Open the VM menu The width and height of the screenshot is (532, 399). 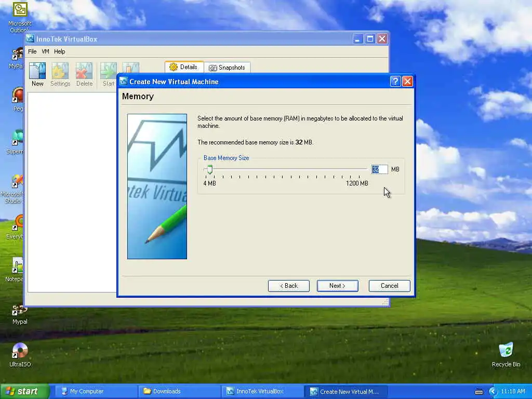click(x=46, y=51)
